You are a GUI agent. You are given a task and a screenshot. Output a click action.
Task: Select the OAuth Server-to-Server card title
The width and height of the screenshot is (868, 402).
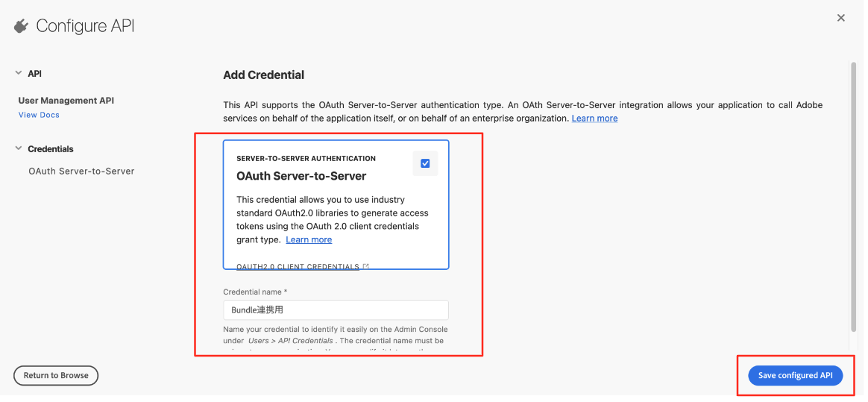301,176
